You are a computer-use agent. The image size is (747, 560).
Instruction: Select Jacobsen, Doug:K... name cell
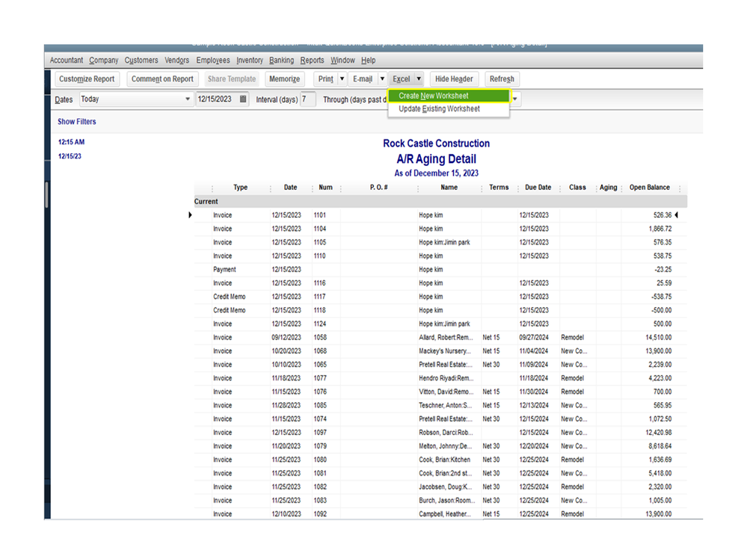446,487
